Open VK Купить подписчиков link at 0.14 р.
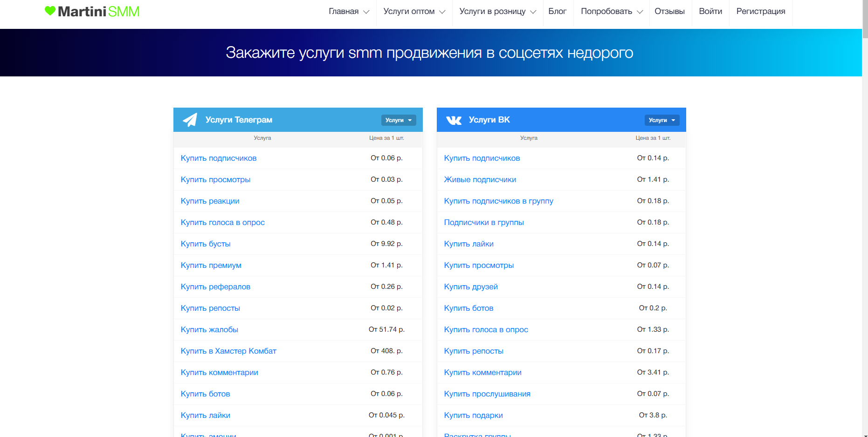The width and height of the screenshot is (868, 437). pyautogui.click(x=482, y=158)
